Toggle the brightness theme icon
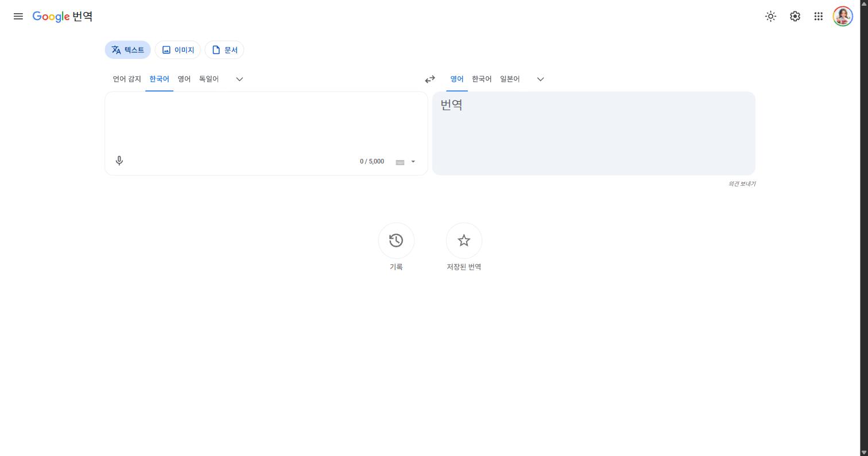Screen dimensions: 868x456 771,16
